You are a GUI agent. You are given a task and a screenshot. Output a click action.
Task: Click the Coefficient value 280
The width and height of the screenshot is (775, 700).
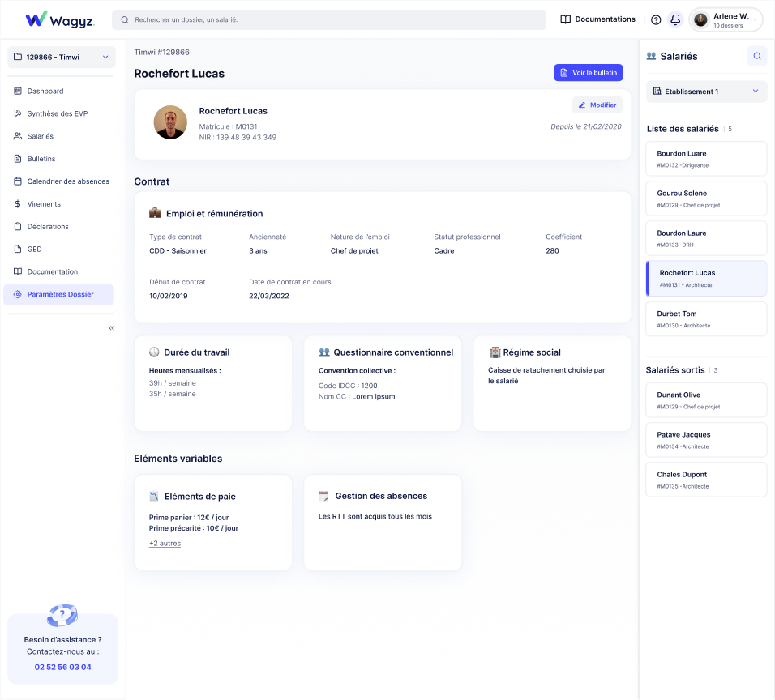tap(552, 251)
